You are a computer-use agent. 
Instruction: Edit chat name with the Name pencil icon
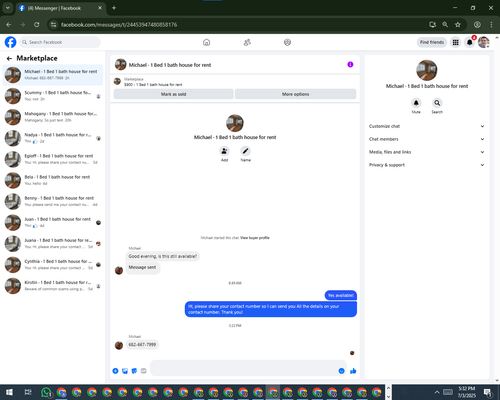click(245, 151)
